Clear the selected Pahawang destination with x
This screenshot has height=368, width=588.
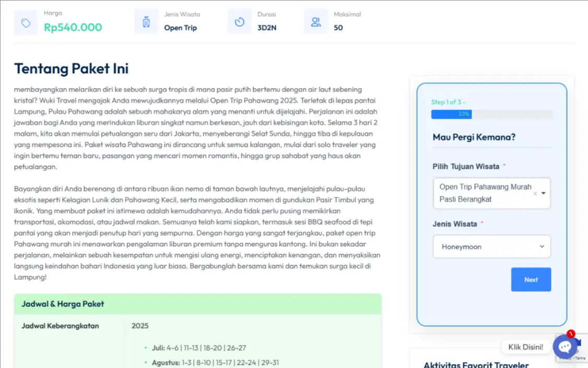coord(535,193)
